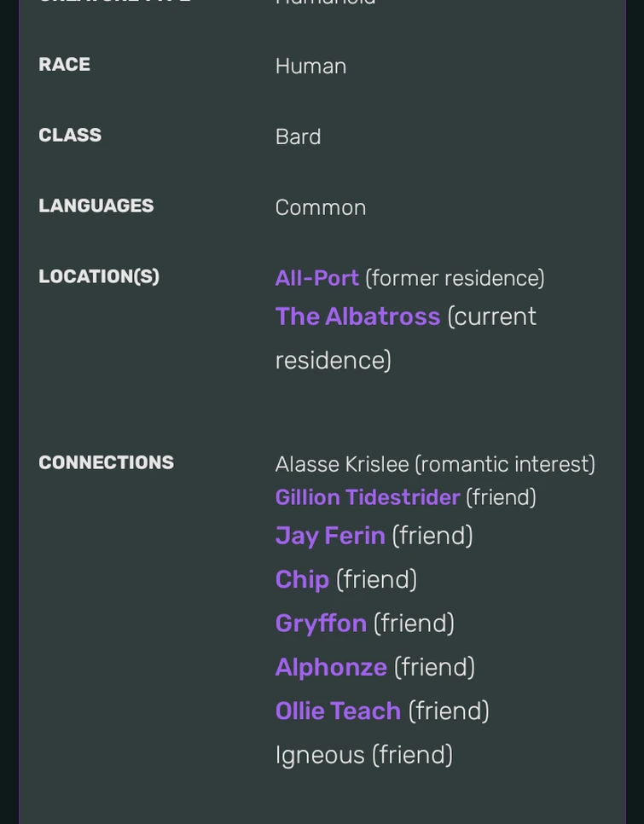Navigate to Ollie Teach's page
Viewport: 644px width, 824px height.
coord(338,711)
